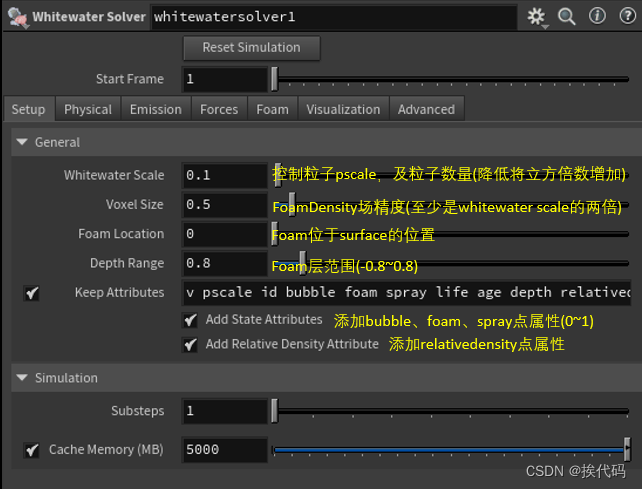This screenshot has height=489, width=642.
Task: Click the Whitewater Scale value field
Action: [x=224, y=175]
